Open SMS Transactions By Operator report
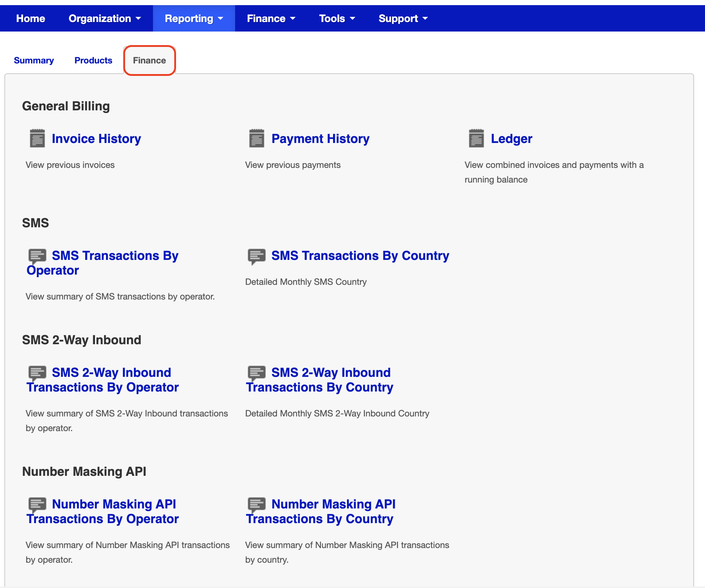Screen dimensions: 705x588 coord(103,263)
